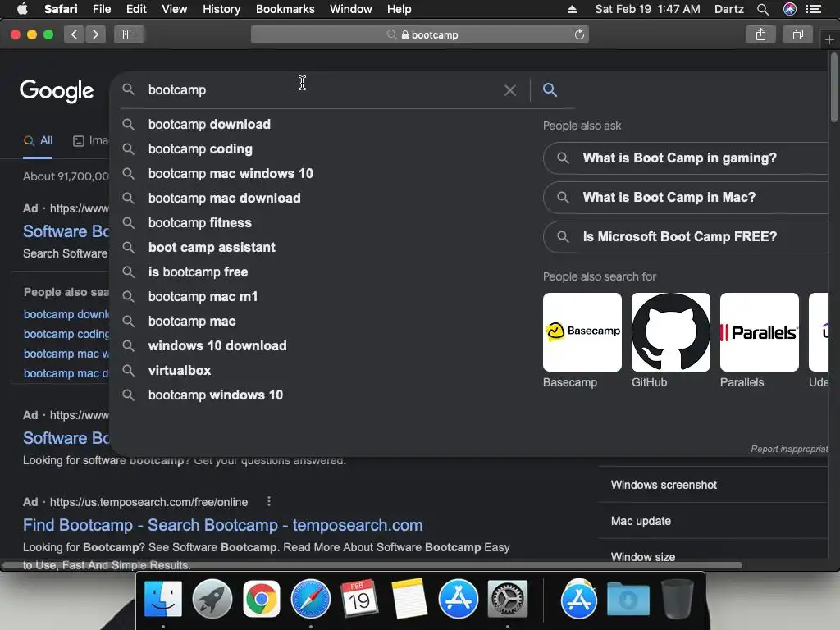Open the View menu
Image resolution: width=840 pixels, height=630 pixels.
pos(174,9)
